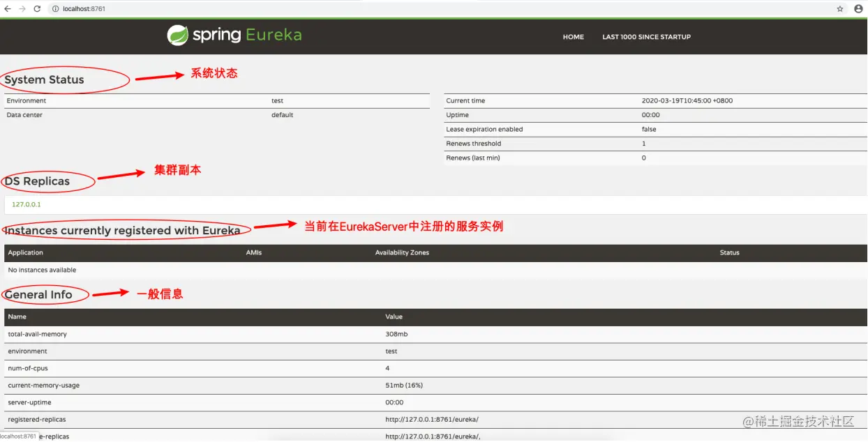
Task: Bookmark the page with the star icon
Action: (x=840, y=9)
